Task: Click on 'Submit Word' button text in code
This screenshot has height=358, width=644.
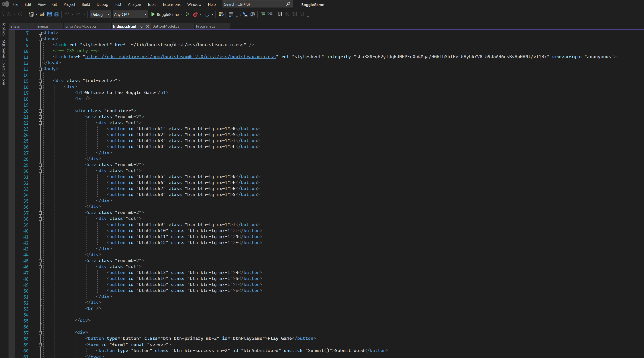Action: (x=350, y=351)
